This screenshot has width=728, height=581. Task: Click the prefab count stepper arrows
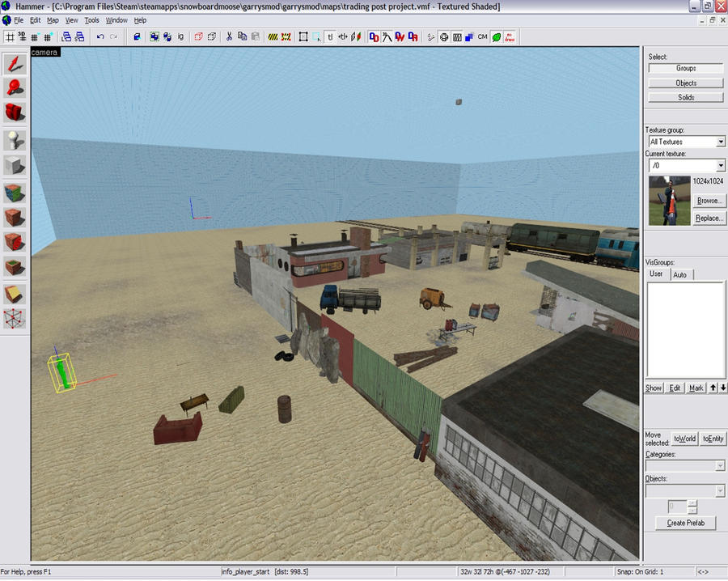coord(692,507)
